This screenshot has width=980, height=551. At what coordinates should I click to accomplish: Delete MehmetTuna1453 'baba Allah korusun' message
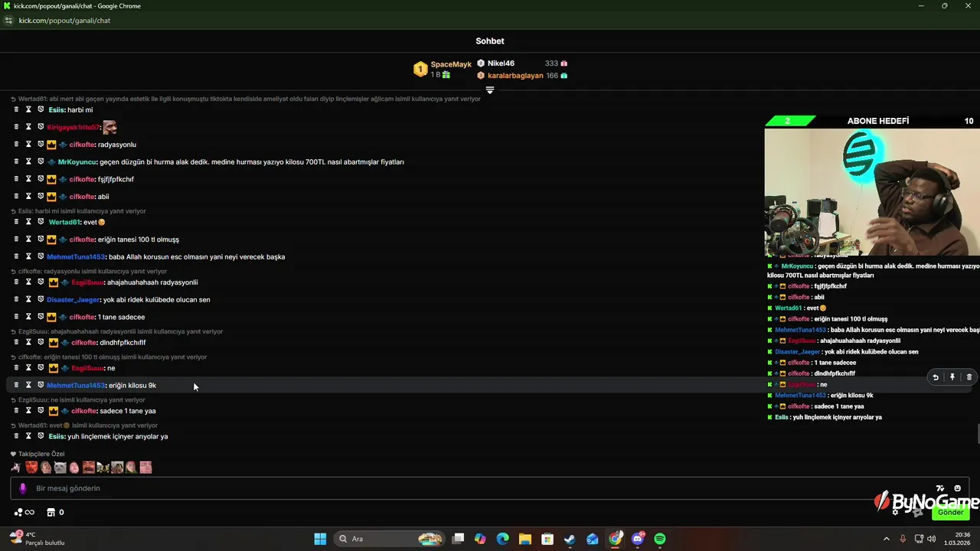(16, 256)
